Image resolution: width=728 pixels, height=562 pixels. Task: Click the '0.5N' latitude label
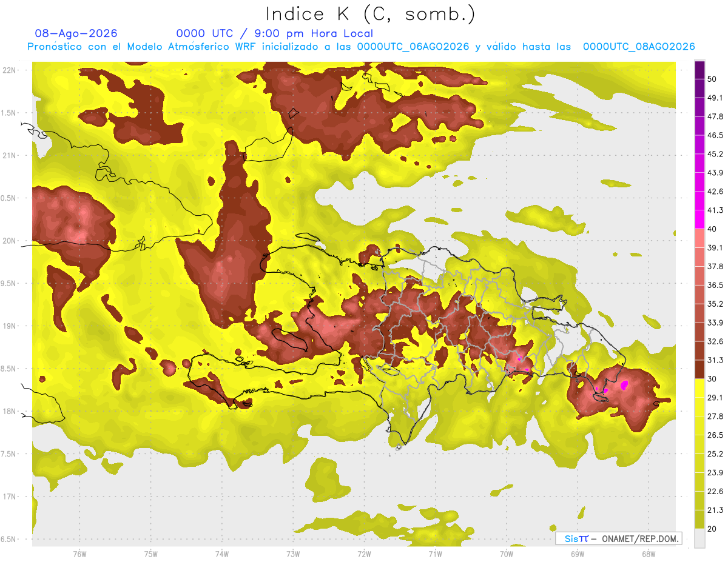9,198
